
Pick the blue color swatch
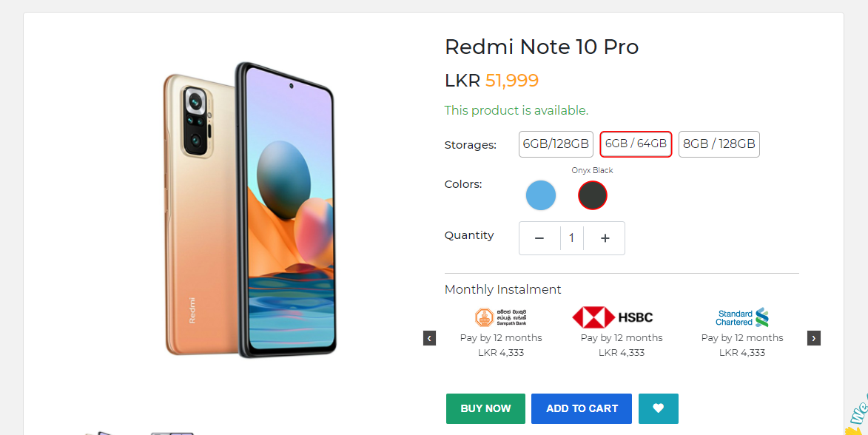541,195
